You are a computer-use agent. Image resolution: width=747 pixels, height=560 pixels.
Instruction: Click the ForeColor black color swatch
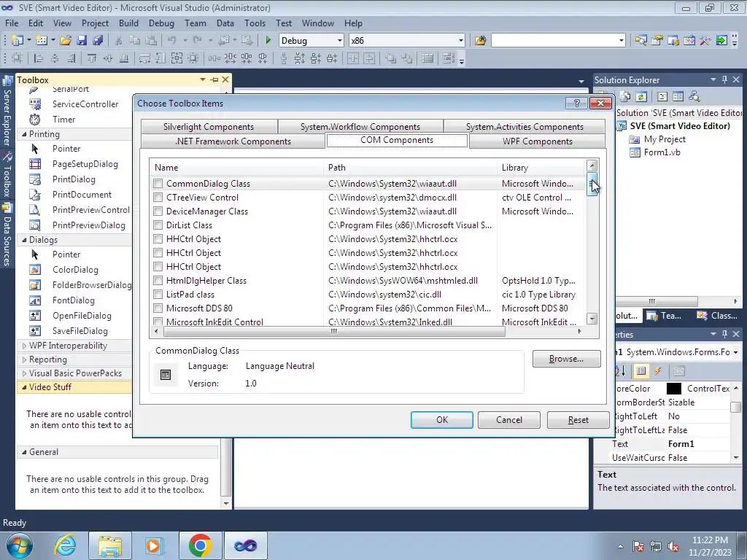pos(673,389)
